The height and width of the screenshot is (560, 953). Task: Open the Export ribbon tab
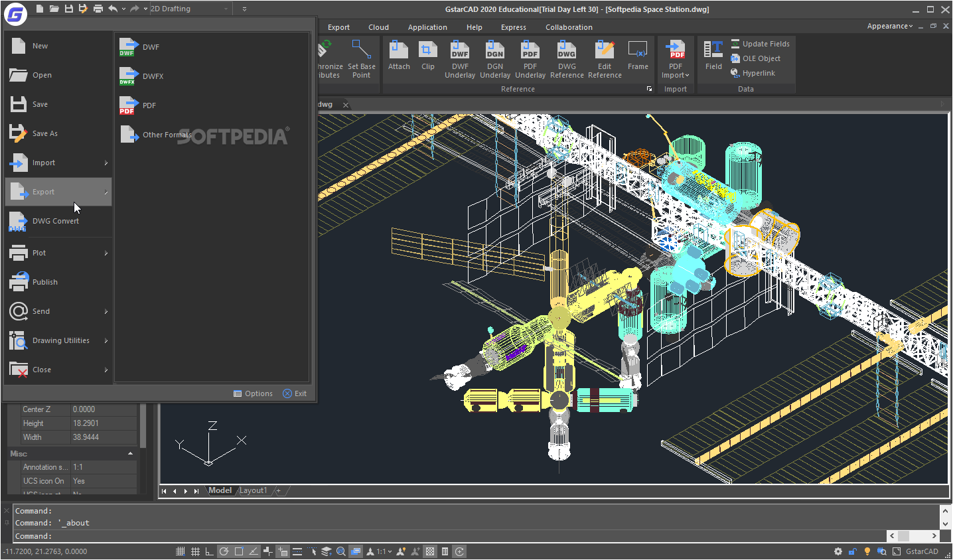338,27
